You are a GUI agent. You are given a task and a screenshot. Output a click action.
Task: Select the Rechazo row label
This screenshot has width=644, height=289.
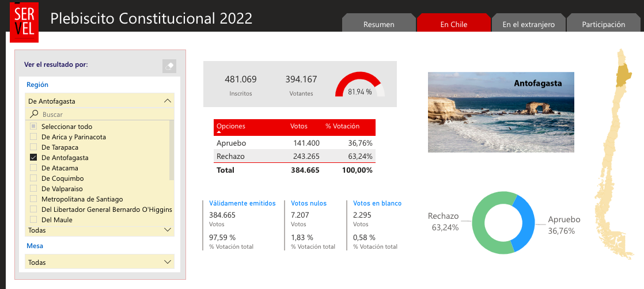click(x=230, y=156)
